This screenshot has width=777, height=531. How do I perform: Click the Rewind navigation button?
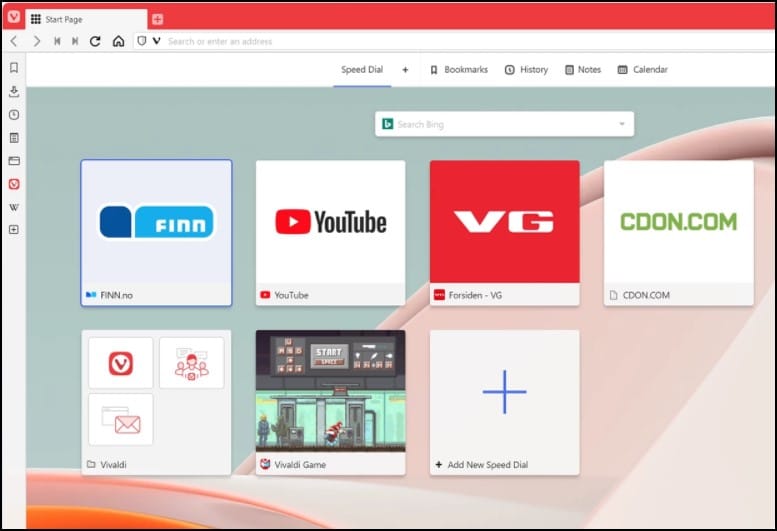pos(57,41)
